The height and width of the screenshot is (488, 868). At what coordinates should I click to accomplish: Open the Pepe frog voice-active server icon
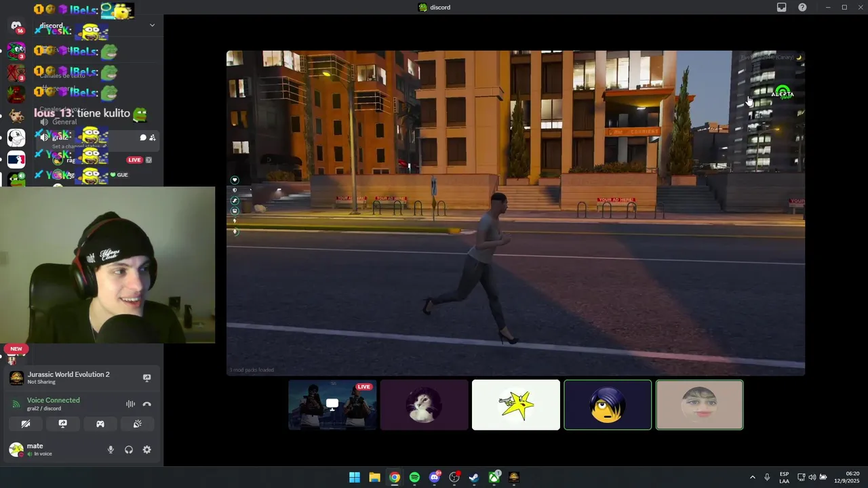16,179
